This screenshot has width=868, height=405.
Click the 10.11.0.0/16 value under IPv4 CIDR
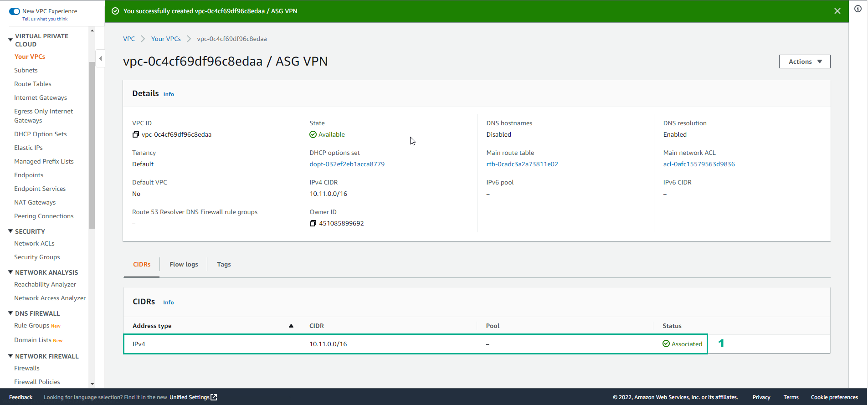click(329, 194)
